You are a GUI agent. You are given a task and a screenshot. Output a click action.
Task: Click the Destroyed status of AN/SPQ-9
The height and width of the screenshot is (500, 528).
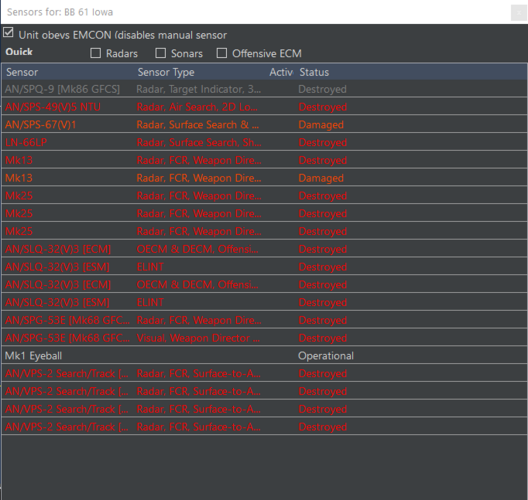(x=322, y=89)
